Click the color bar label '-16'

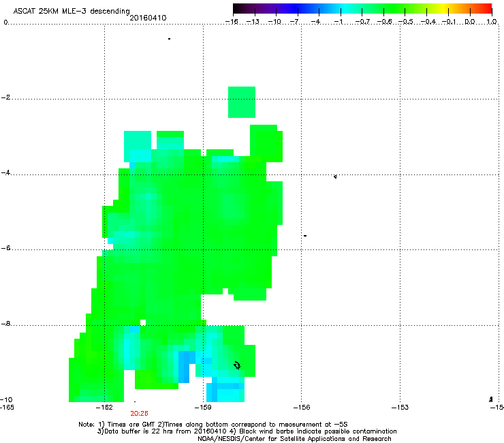(x=232, y=22)
